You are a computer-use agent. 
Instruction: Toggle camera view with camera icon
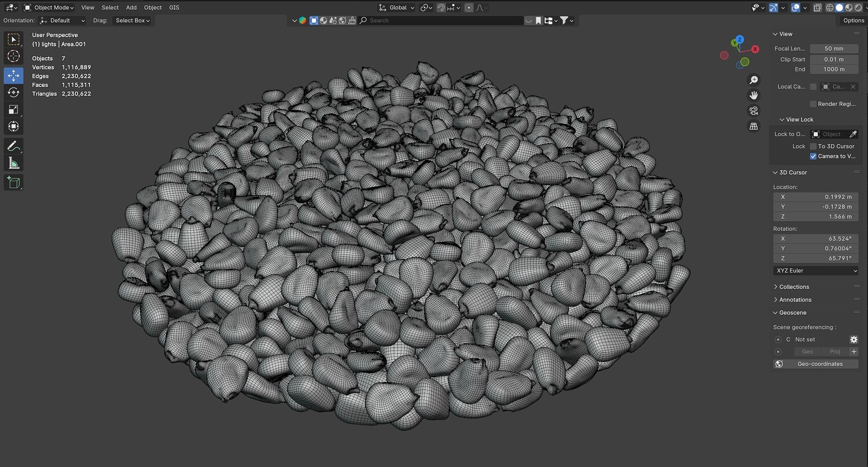point(753,111)
